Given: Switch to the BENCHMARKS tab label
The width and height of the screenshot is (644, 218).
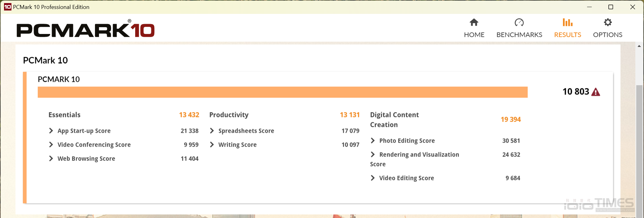Looking at the screenshot, I should point(519,35).
